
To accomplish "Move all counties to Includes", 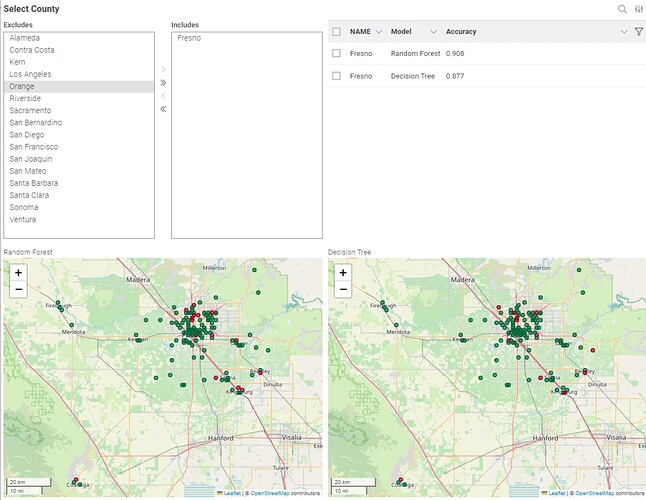I will pyautogui.click(x=163, y=83).
